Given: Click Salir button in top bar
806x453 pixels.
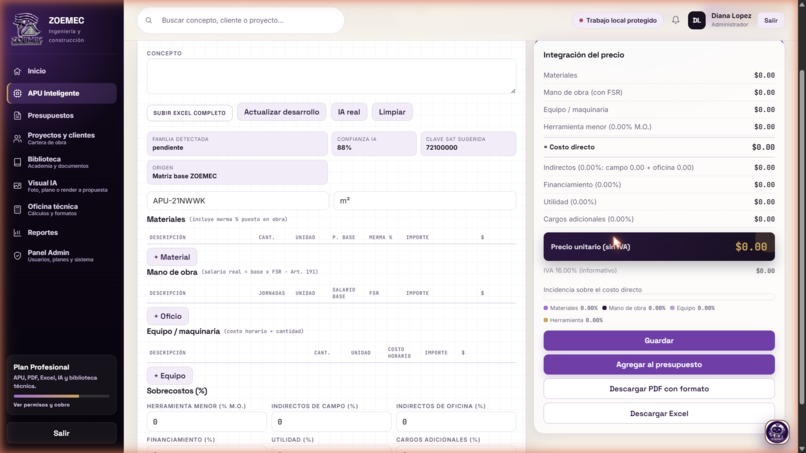Looking at the screenshot, I should tap(770, 21).
